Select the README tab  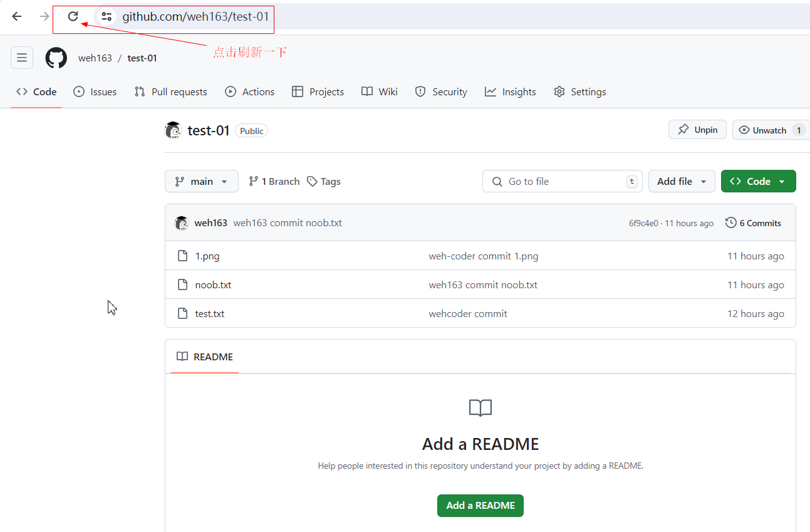tap(205, 357)
